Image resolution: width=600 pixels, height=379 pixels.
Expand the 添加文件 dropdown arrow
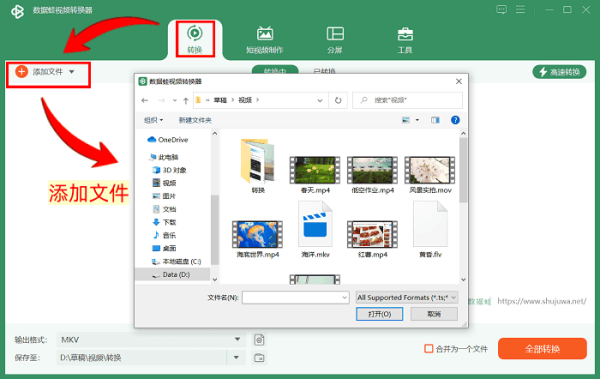[72, 72]
